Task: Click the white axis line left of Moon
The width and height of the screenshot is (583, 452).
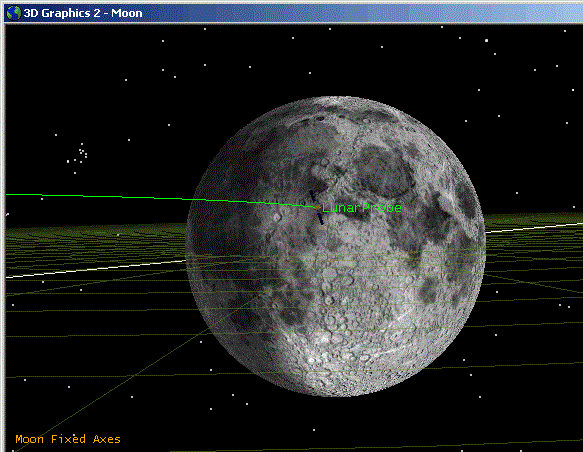Action: pos(96,269)
